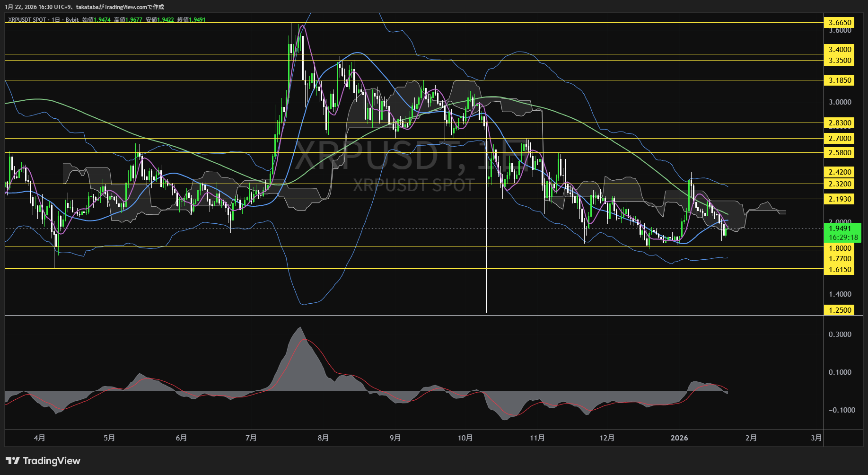The width and height of the screenshot is (868, 475).
Task: Click the low value 1.9422 in legend
Action: tap(166, 20)
